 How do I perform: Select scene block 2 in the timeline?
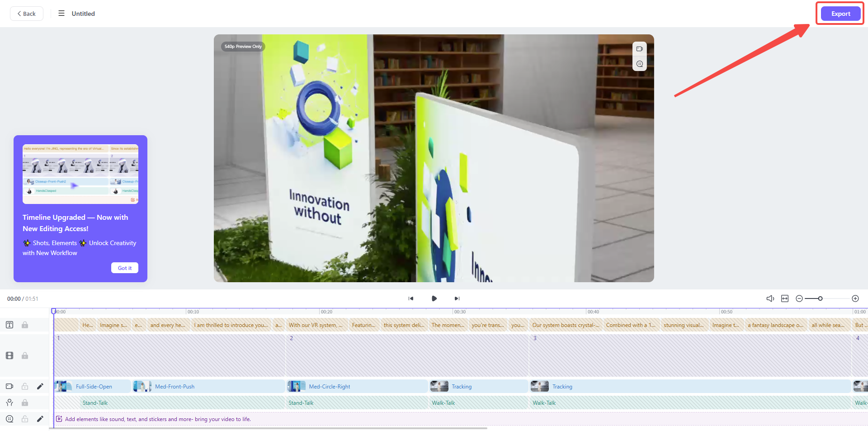(407, 355)
